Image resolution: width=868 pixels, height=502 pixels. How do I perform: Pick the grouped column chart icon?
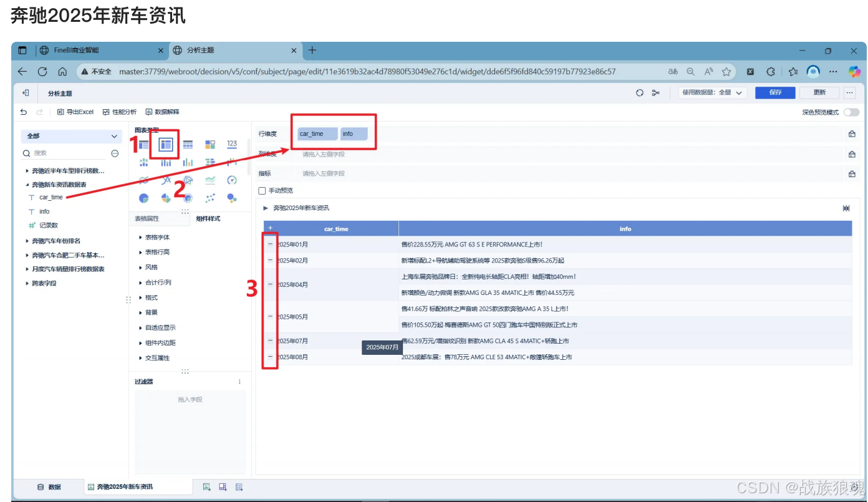pos(188,163)
